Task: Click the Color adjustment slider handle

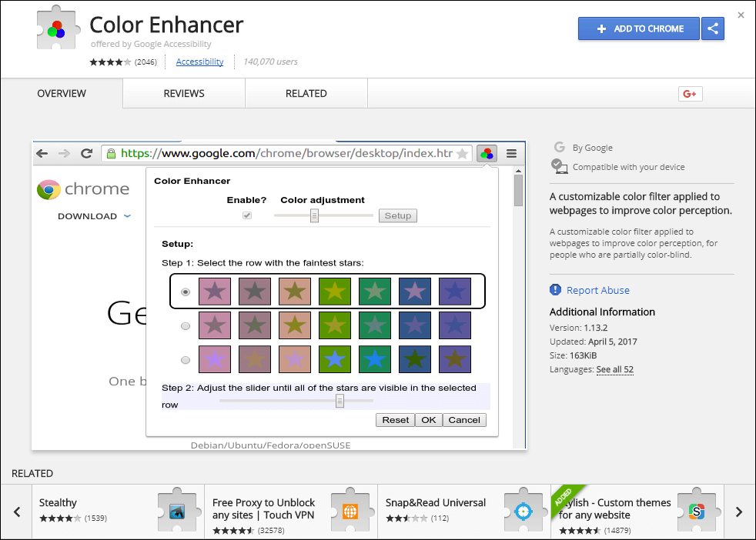Action: pos(314,215)
